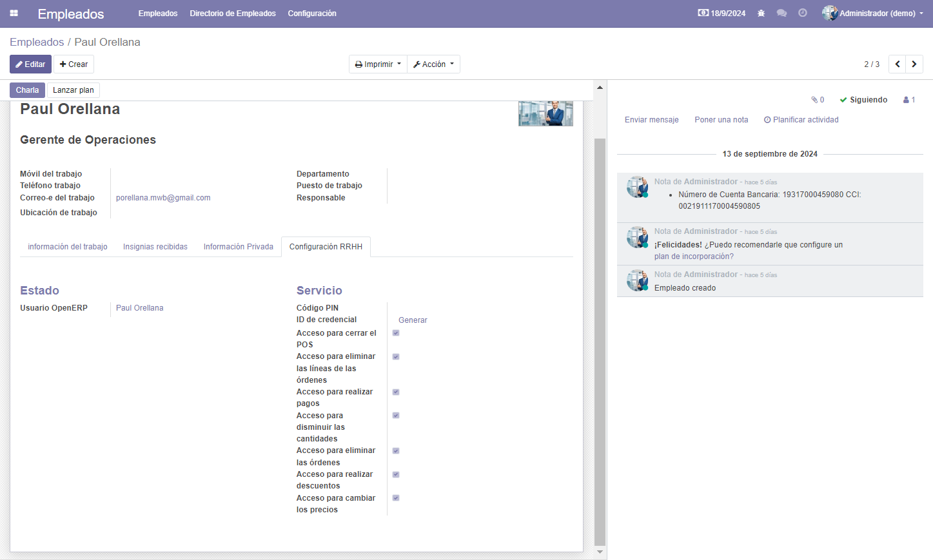
Task: Toggle Acceso para realizar descuentos checkbox
Action: coord(396,474)
